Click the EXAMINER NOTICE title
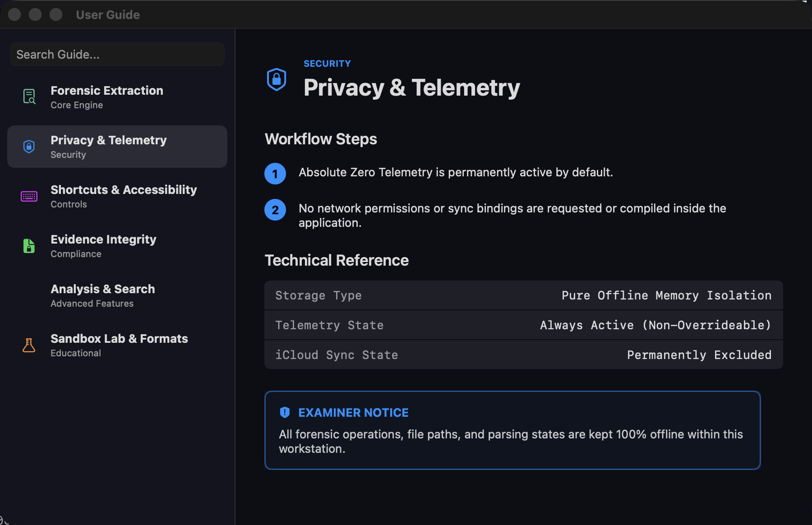 pos(353,413)
